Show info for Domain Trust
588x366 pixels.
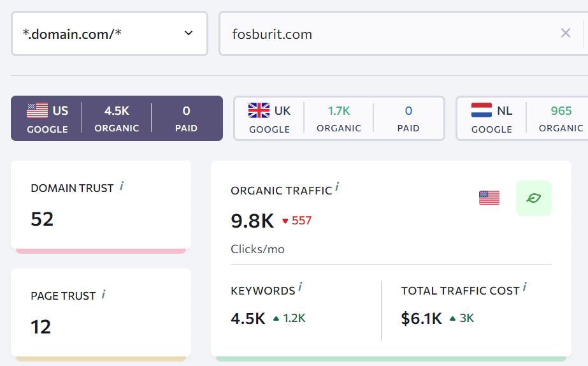pos(122,186)
